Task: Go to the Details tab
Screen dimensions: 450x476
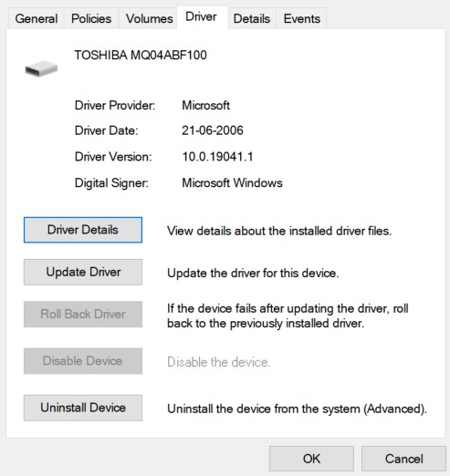Action: [252, 19]
